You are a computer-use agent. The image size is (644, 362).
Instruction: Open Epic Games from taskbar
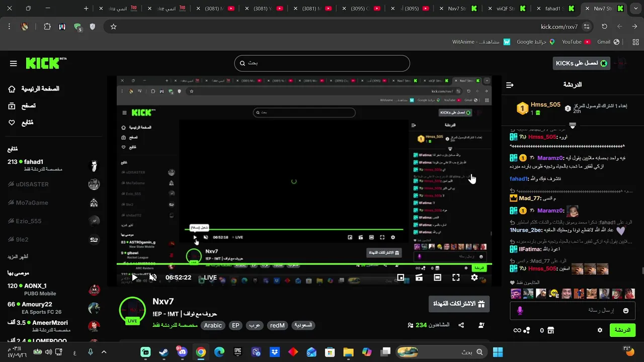point(237,352)
